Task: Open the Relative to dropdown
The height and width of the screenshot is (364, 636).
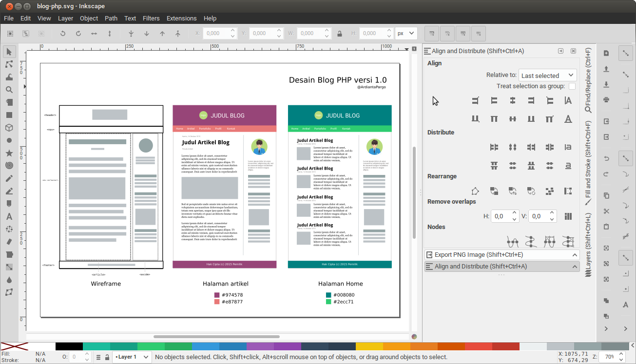Action: (547, 75)
